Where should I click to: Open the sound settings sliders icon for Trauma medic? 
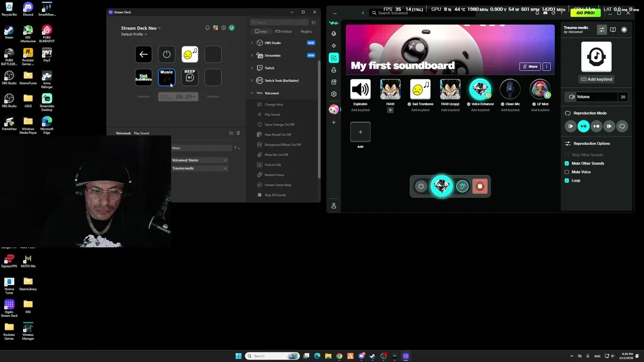602,30
